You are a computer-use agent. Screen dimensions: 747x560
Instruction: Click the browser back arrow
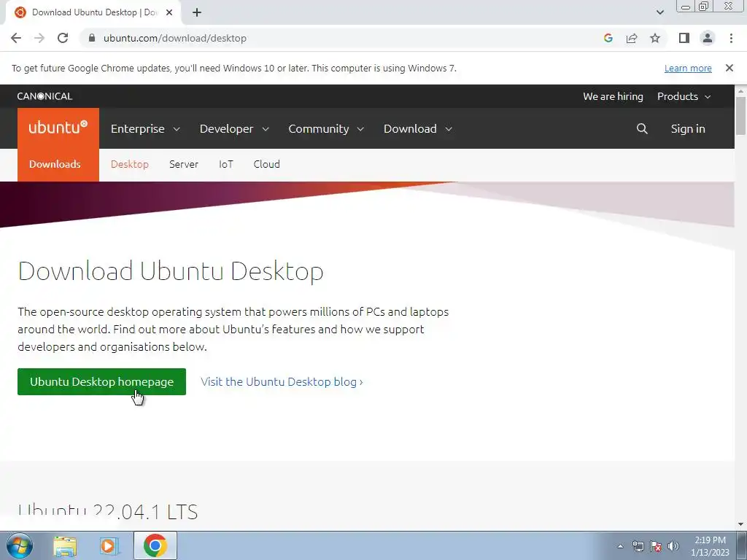coord(16,38)
